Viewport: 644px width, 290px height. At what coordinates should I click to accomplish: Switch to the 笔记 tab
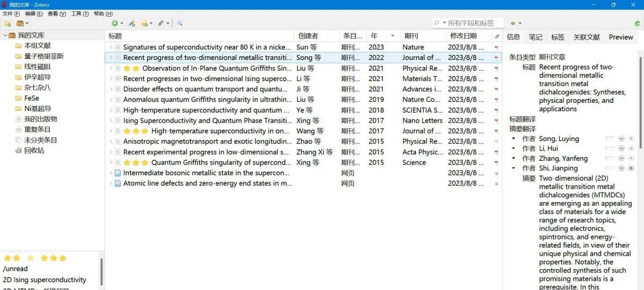[535, 37]
